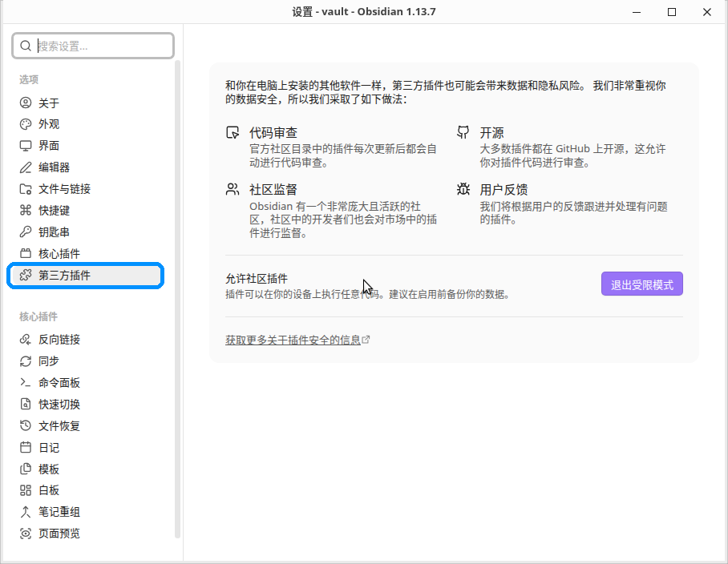
Task: Click the 笔记重组 merge arrow icon
Action: pos(26,512)
